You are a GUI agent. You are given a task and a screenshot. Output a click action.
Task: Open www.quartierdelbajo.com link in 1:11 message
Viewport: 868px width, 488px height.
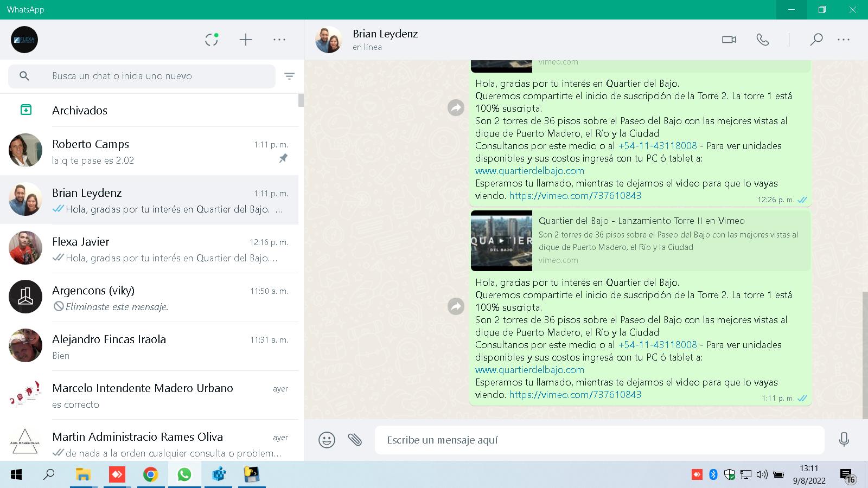[x=529, y=370]
